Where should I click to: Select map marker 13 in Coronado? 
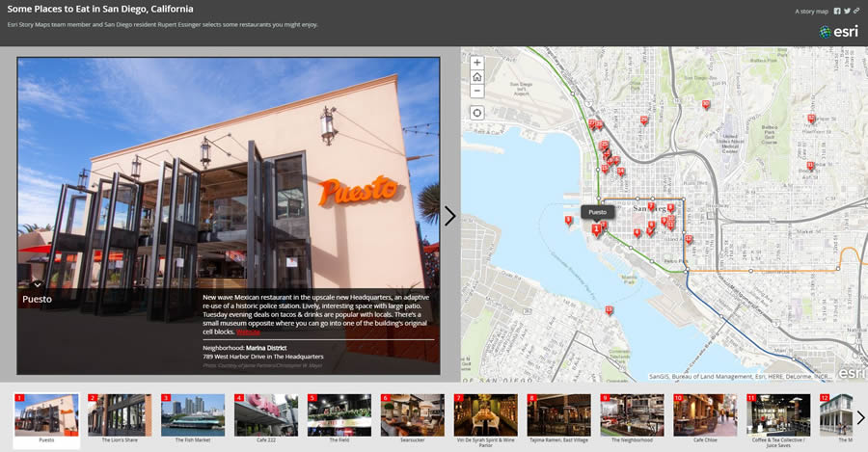click(x=609, y=309)
